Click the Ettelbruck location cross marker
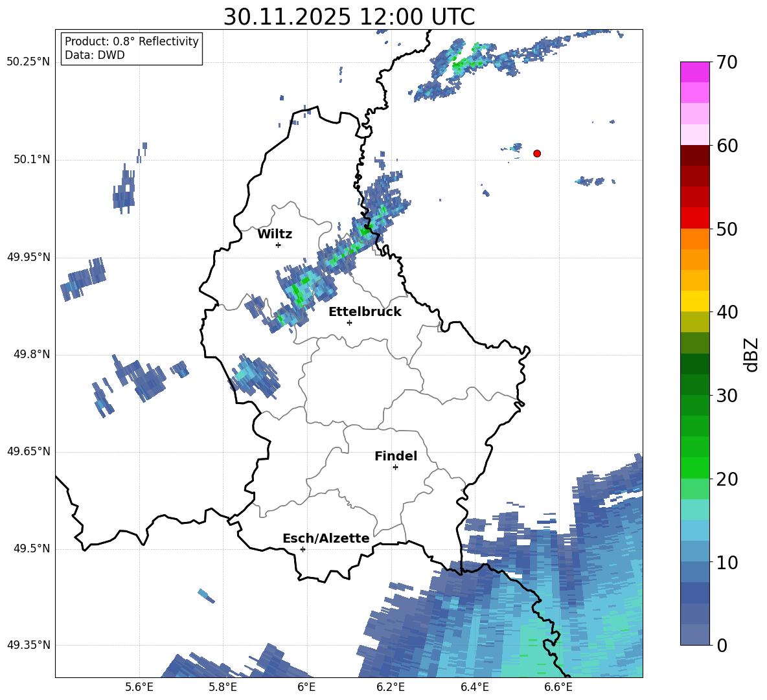 [x=349, y=322]
